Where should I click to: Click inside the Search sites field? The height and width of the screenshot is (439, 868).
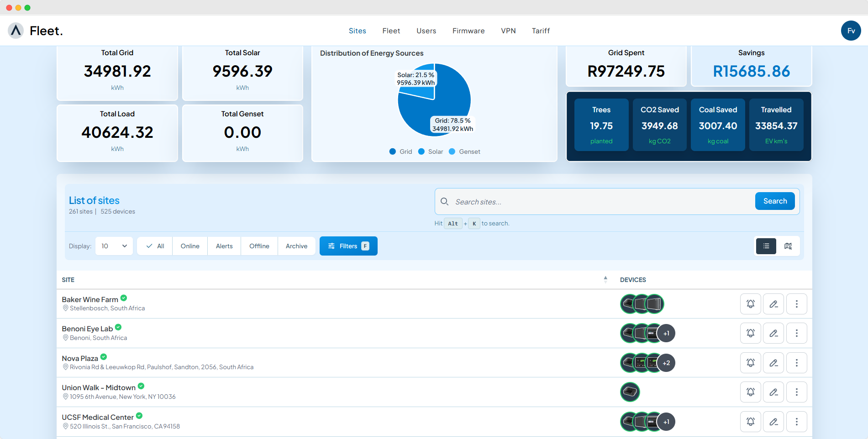[548, 201]
